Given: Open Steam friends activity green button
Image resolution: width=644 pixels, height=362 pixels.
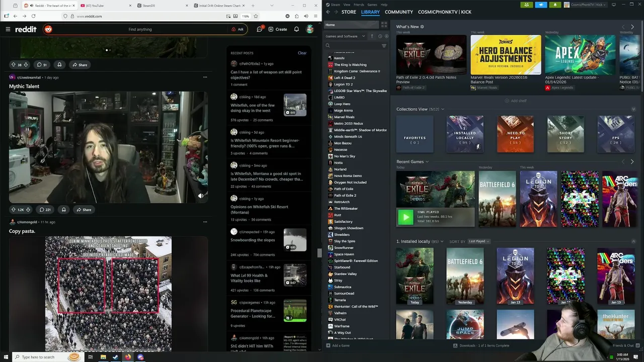Looking at the screenshot, I should [x=527, y=5].
